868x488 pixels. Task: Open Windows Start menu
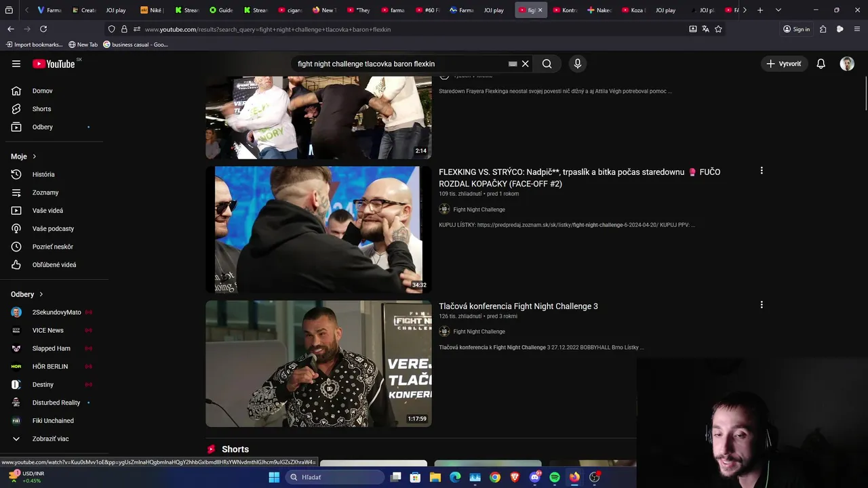click(x=274, y=477)
